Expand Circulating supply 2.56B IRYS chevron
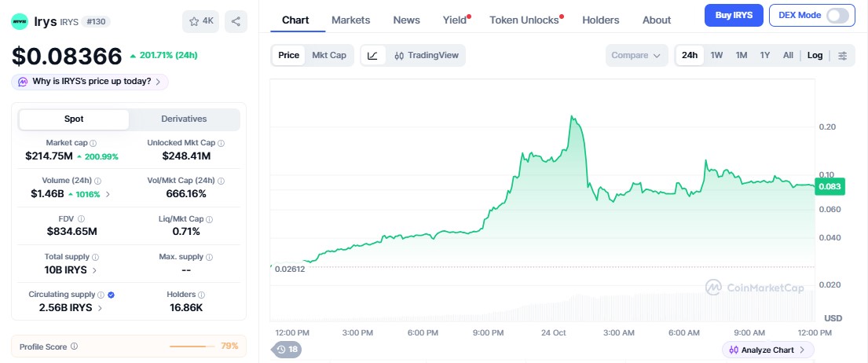 [x=100, y=308]
